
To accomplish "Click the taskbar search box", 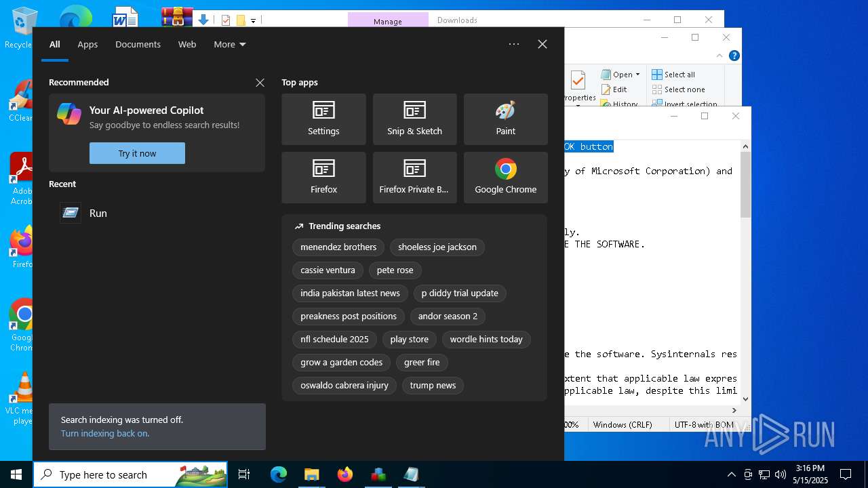I will tap(130, 474).
